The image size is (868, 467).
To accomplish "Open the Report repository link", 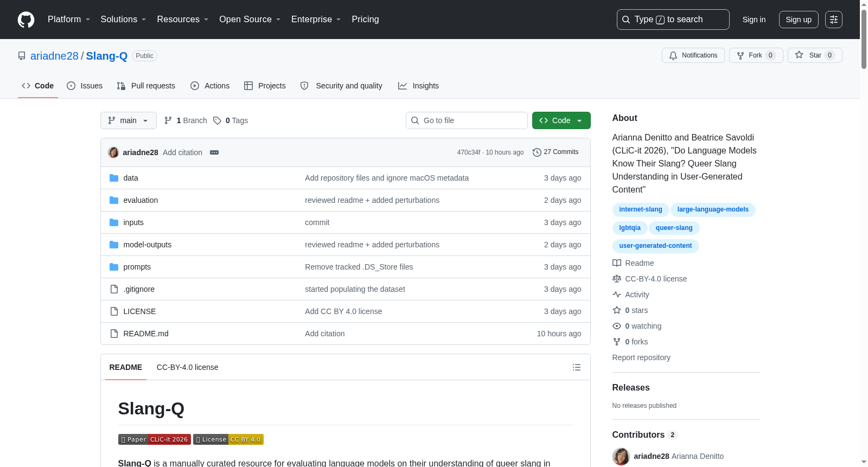I will click(641, 357).
